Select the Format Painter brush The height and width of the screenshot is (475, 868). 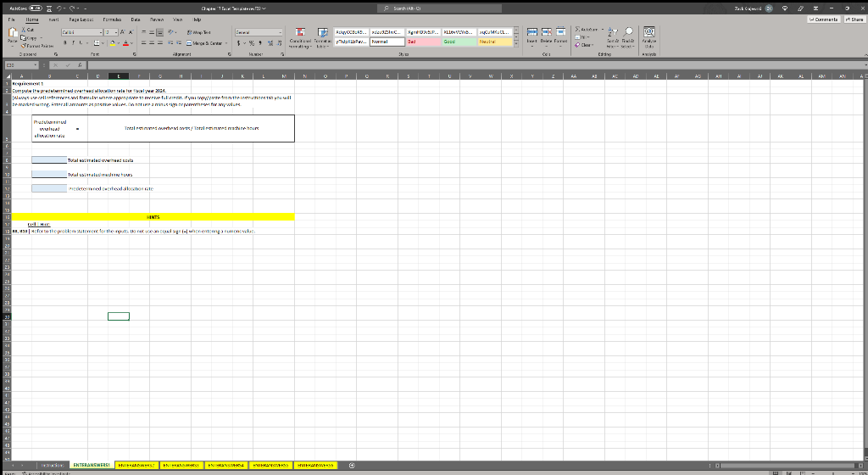(23, 46)
